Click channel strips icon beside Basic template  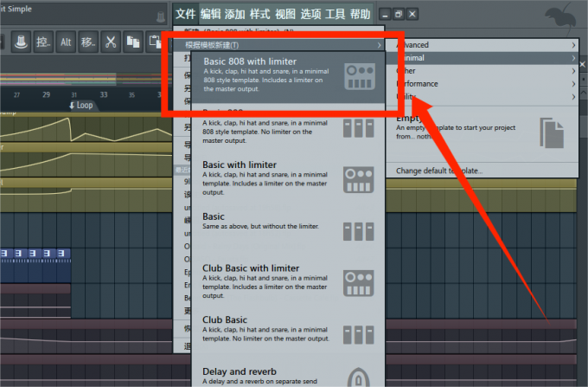click(x=359, y=231)
